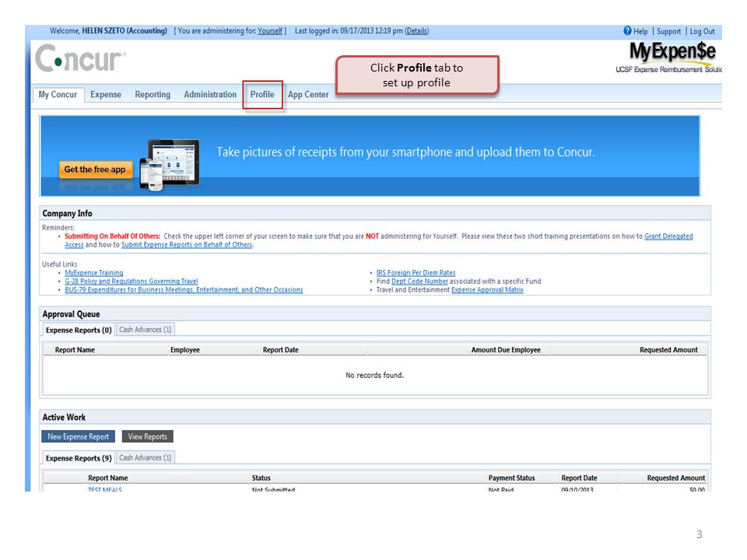
Task: Select Active Work Cash Advances (1) tab
Action: click(x=146, y=457)
